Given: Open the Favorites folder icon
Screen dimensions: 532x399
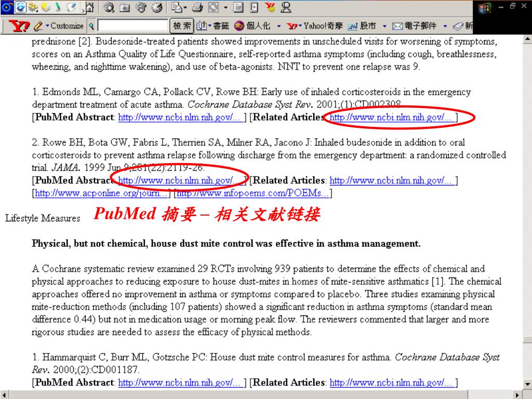Looking at the screenshot, I should tap(125, 8).
